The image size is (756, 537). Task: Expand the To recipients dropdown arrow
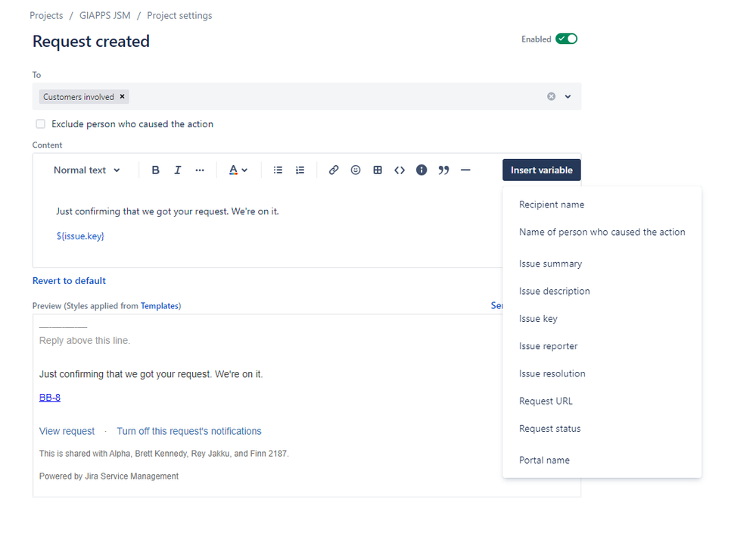click(568, 97)
